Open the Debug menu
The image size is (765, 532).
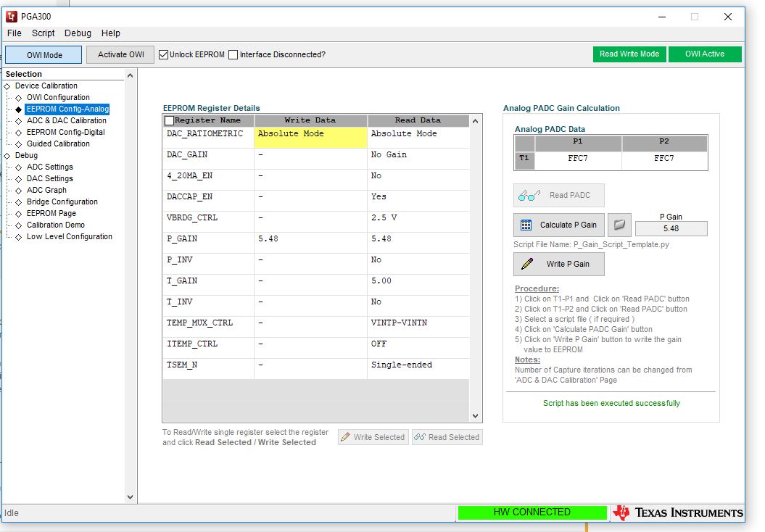click(x=78, y=33)
